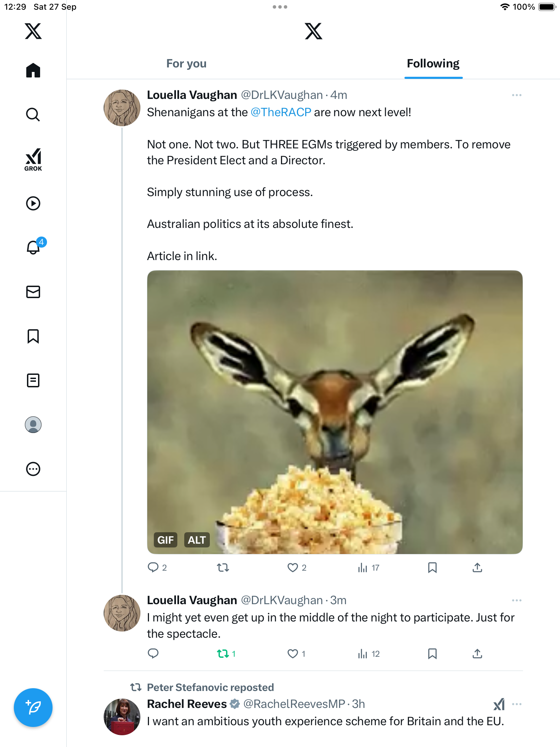The width and height of the screenshot is (560, 747).
Task: Switch to the For you tab
Action: [186, 64]
